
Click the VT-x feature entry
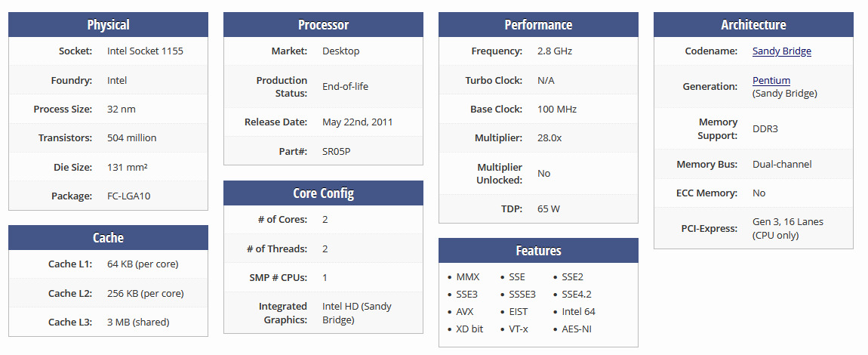pyautogui.click(x=519, y=329)
